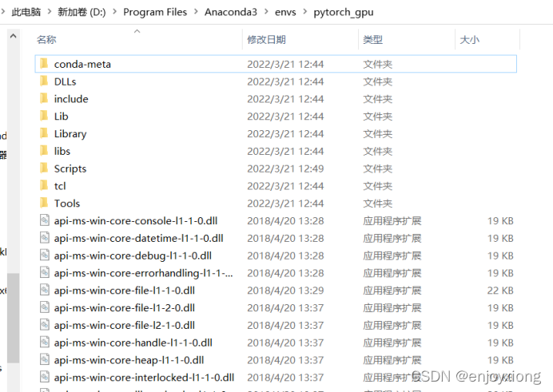Click the pytorch_gpu breadcrumb segment
This screenshot has height=392, width=553.
[344, 12]
